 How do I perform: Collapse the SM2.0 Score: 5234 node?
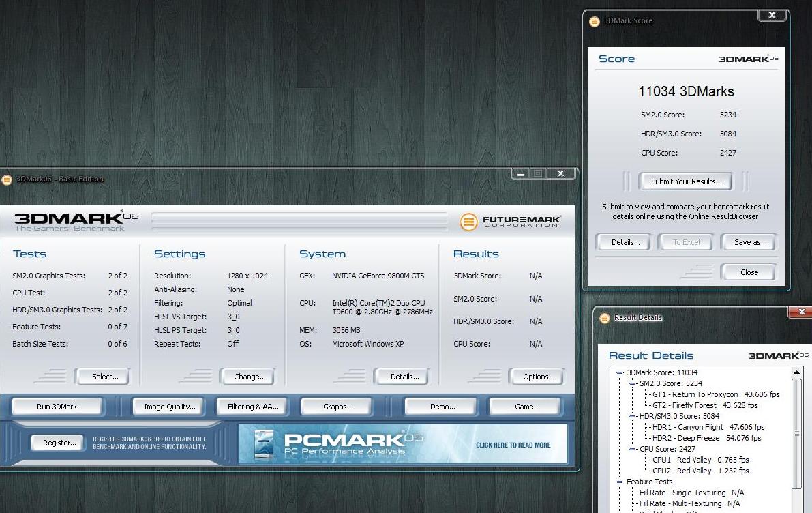(632, 383)
